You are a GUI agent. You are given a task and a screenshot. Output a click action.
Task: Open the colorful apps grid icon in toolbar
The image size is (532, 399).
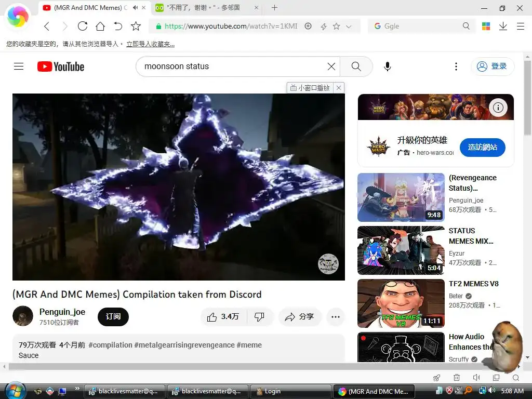[486, 26]
